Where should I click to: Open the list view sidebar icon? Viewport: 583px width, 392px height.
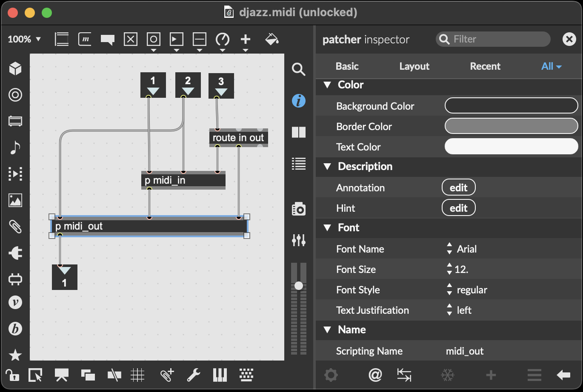click(299, 164)
